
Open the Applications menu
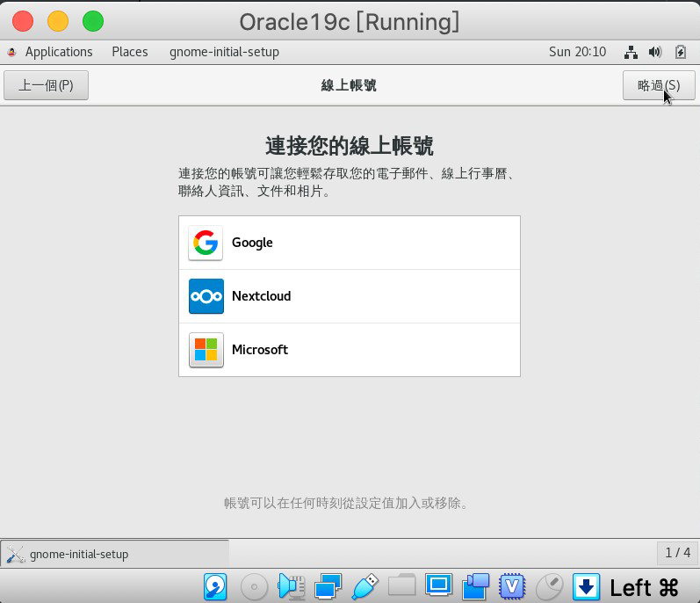coord(59,52)
